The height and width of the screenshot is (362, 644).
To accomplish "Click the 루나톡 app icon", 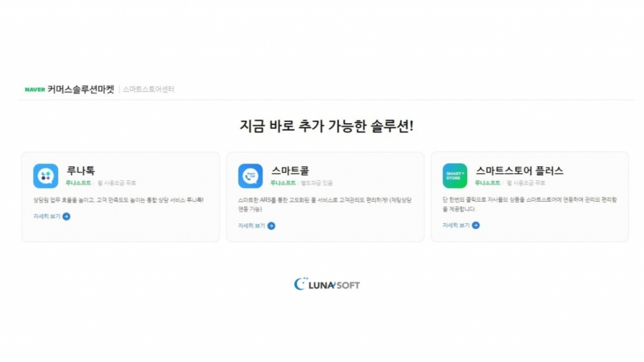I will [x=45, y=176].
